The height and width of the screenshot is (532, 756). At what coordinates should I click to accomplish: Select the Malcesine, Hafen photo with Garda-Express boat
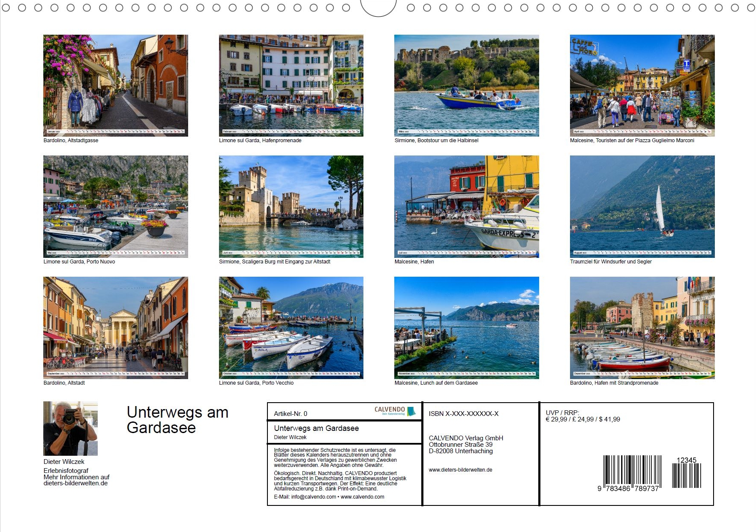(466, 206)
